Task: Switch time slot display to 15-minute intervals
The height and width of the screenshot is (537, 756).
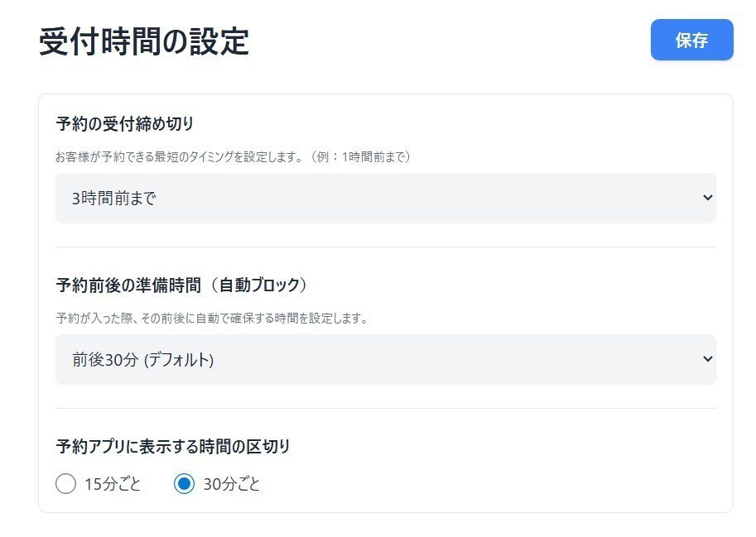Action: point(64,483)
